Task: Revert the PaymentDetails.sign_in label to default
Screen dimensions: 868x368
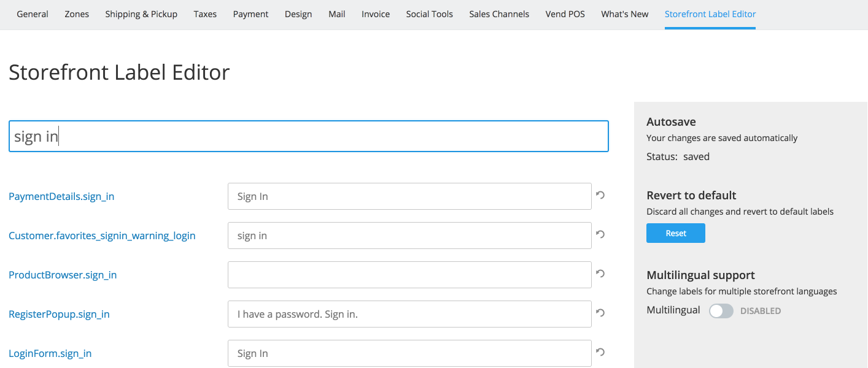Action: tap(600, 195)
